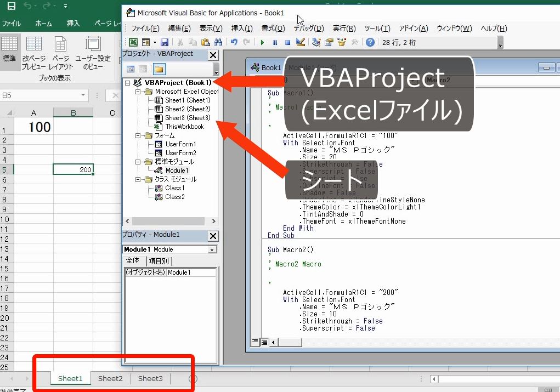Click the Reset stop icon
This screenshot has width=560, height=392.
point(287,42)
